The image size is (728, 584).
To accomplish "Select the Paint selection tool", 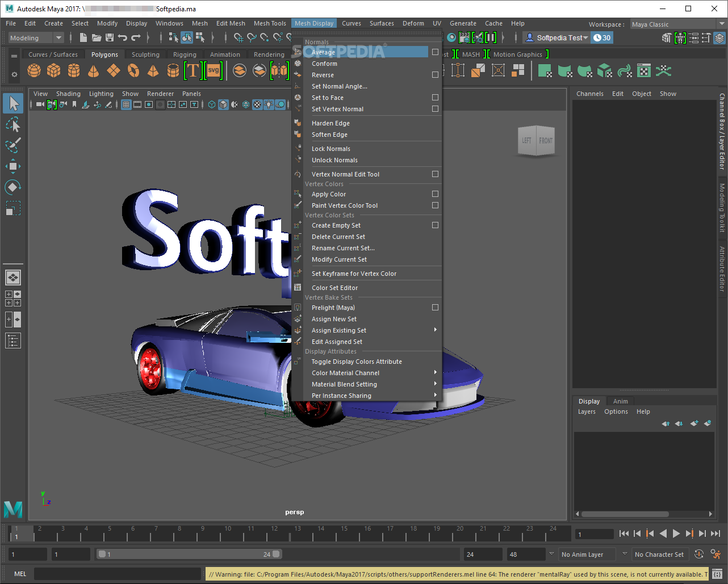I will pyautogui.click(x=13, y=145).
